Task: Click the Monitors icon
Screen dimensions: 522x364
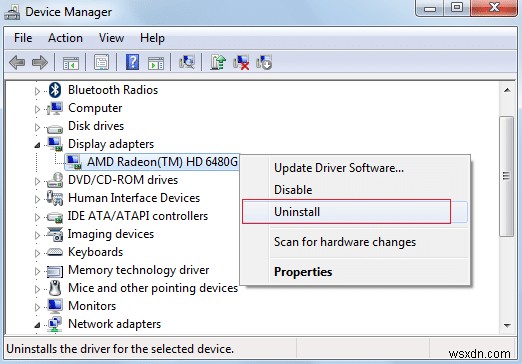Action: tap(55, 306)
